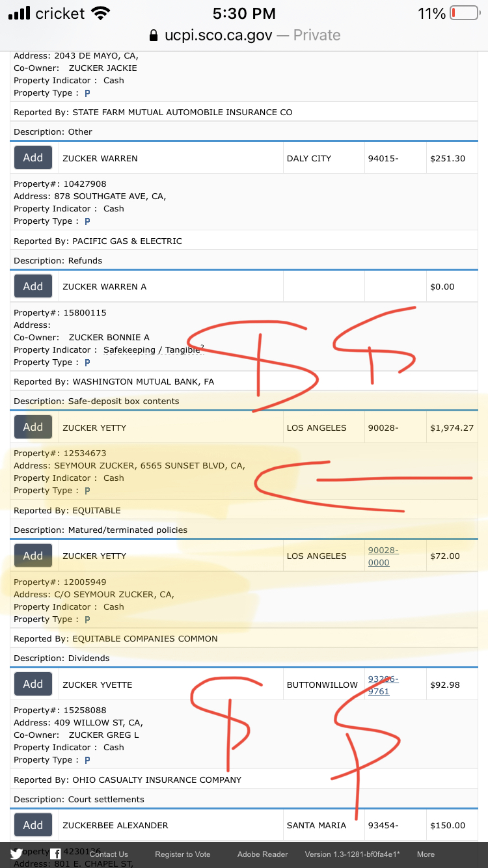The image size is (488, 868).
Task: Select Description: Dividends
Action: (x=62, y=658)
